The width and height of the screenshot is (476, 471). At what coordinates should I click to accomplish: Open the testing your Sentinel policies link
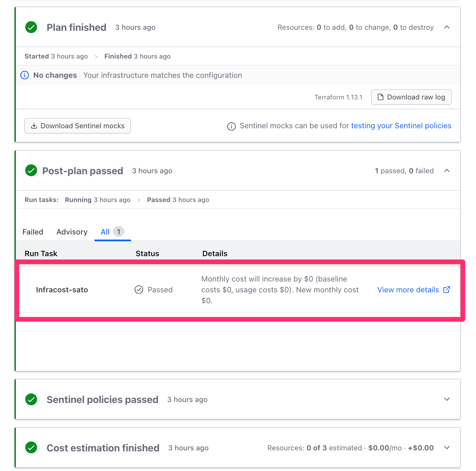click(401, 126)
